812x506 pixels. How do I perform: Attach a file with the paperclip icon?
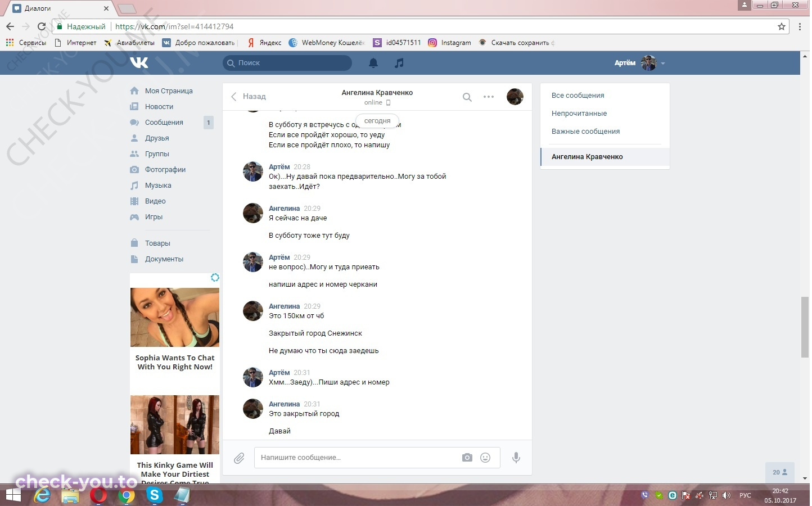[x=239, y=458]
